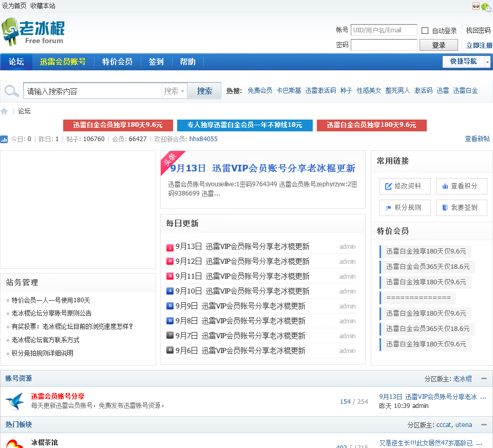Click the number 8 rank badge for 9月6日

[170, 350]
